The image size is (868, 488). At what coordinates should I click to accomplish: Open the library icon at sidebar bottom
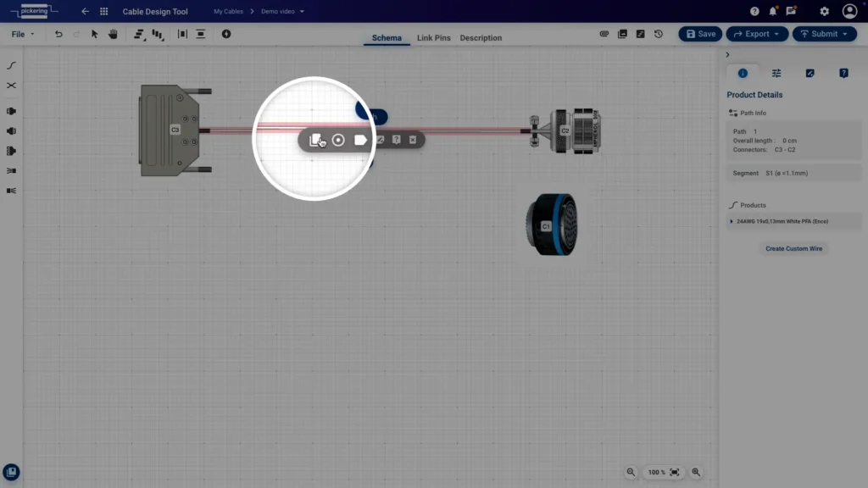coord(11,472)
